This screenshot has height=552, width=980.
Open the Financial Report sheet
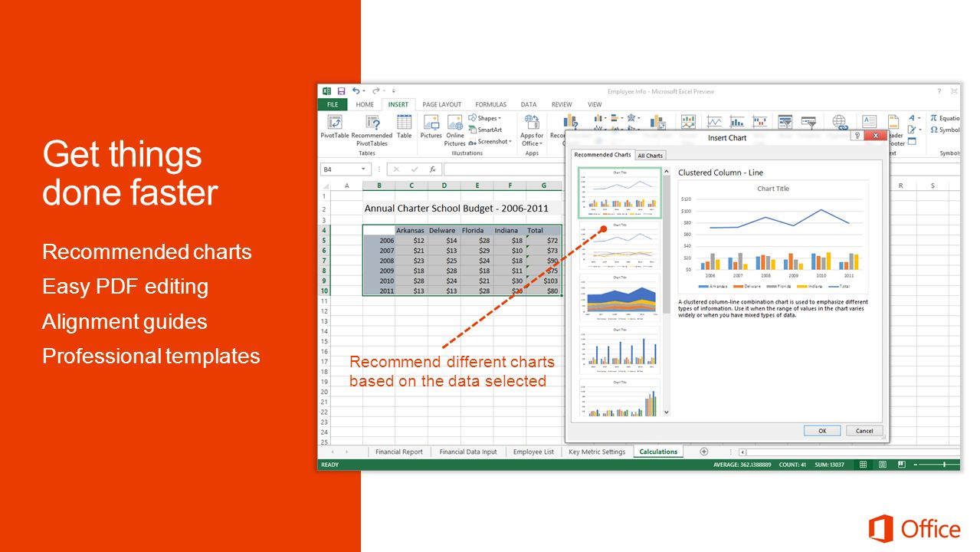(398, 452)
